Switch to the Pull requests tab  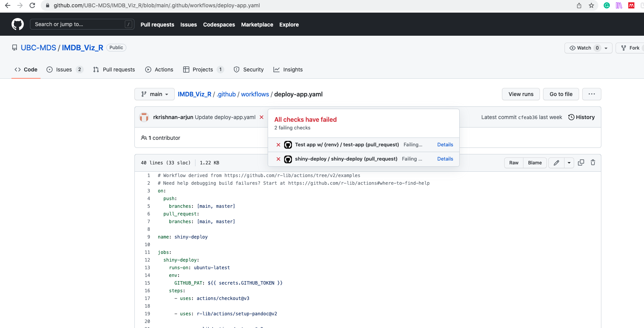click(x=114, y=70)
